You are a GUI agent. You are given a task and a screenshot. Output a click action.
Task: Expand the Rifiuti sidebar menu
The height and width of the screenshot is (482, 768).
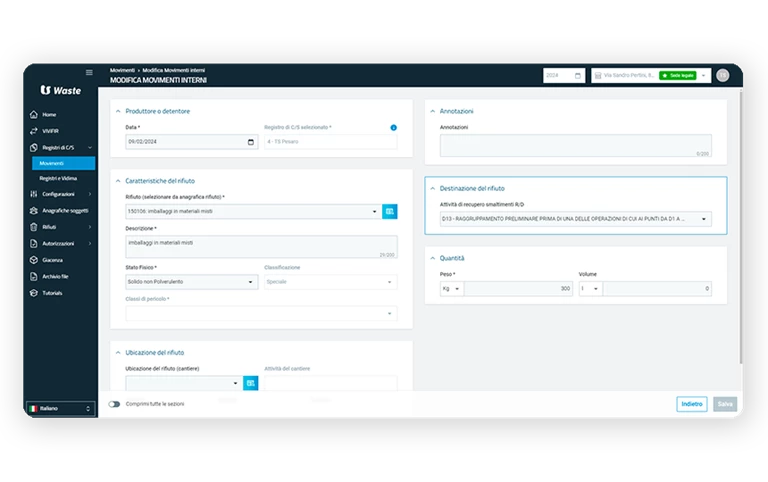tap(60, 227)
